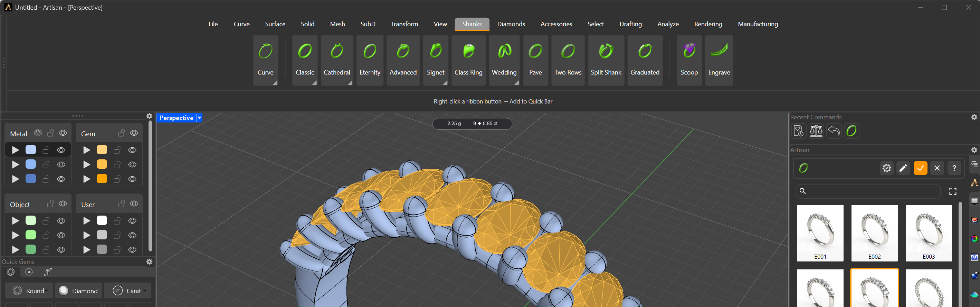Image resolution: width=980 pixels, height=307 pixels.
Task: Expand the first Metal layer arrow
Action: (16, 150)
